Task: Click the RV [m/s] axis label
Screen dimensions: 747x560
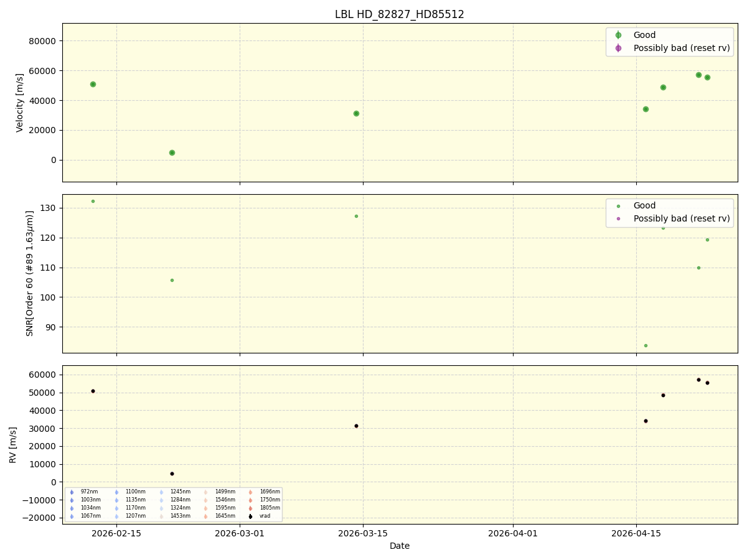Action: pos(13,445)
